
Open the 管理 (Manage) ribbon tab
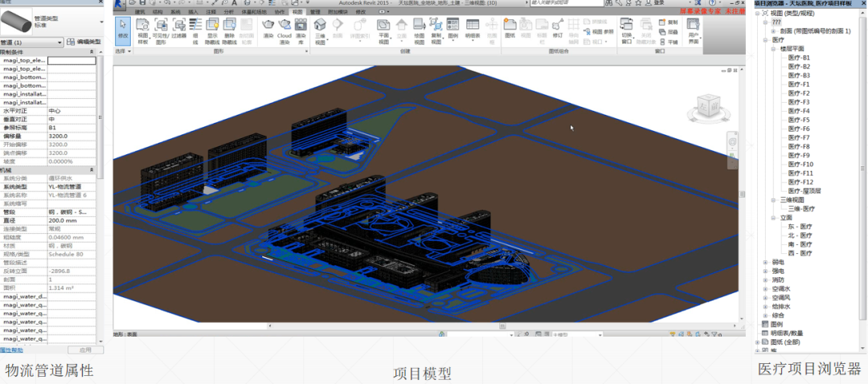pyautogui.click(x=314, y=12)
